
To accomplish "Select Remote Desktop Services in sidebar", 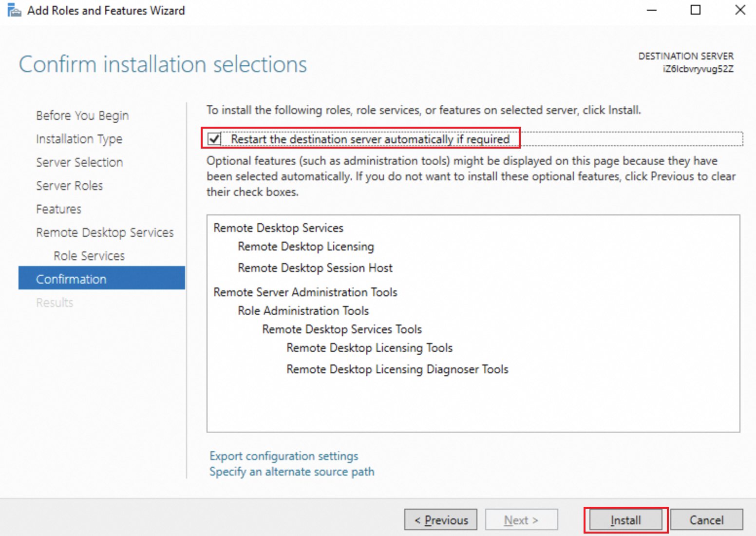I will [x=105, y=232].
